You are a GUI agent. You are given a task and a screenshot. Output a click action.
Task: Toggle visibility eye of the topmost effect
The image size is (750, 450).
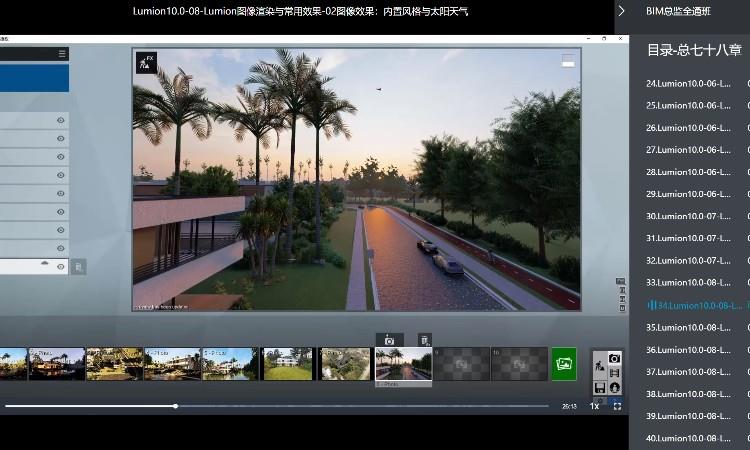coord(61,120)
